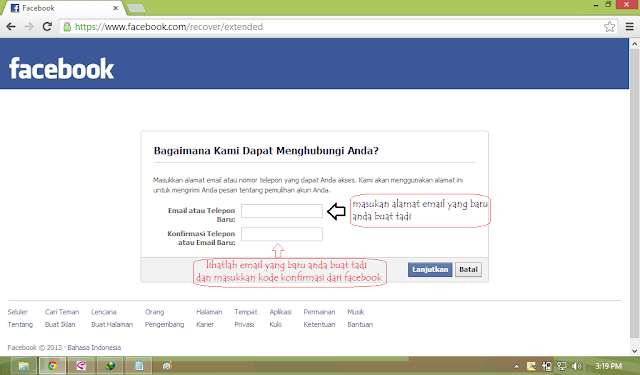640x375 pixels.
Task: Close the Facebook browser tab
Action: pyautogui.click(x=116, y=8)
